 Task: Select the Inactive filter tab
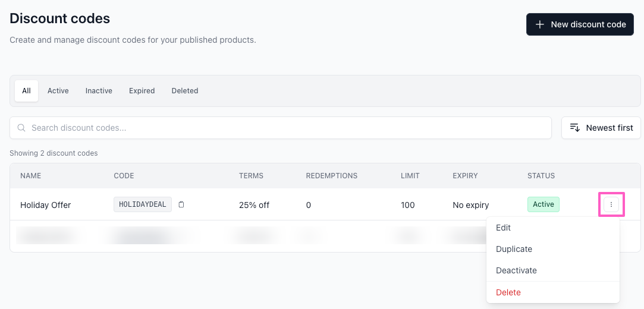pyautogui.click(x=99, y=91)
